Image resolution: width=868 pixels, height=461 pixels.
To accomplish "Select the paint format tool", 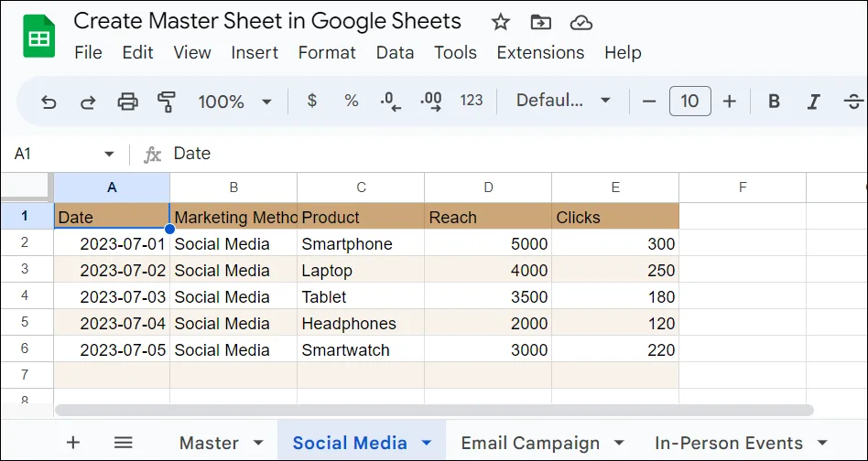I will (x=166, y=102).
